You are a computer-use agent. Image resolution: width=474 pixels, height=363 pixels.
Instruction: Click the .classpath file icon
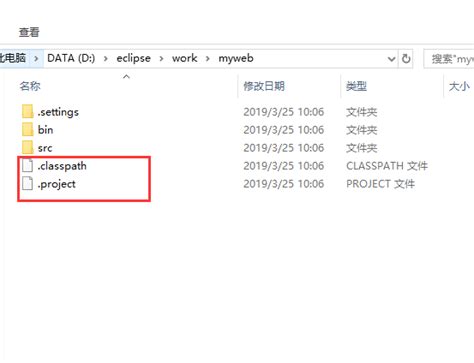pos(28,165)
